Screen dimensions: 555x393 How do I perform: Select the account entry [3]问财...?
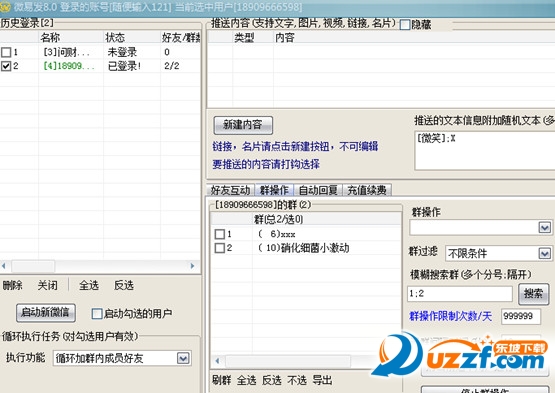click(67, 52)
